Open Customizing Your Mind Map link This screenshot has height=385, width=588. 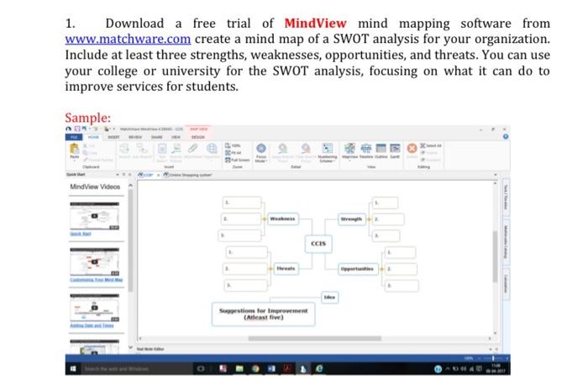tap(96, 280)
